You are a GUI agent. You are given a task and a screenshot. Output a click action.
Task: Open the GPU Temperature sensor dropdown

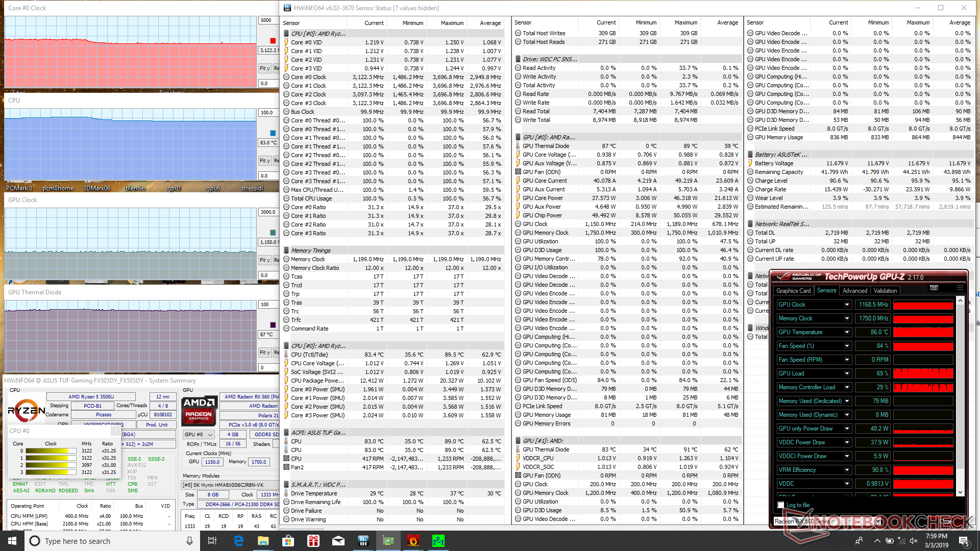tap(847, 332)
